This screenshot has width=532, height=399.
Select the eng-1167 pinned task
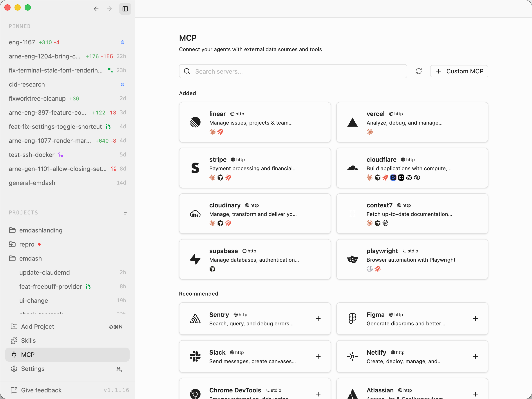[x=67, y=42]
